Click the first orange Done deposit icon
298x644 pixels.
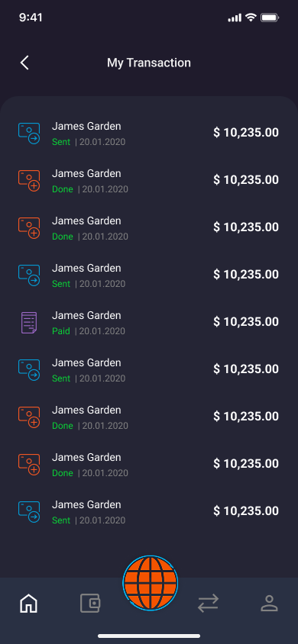click(29, 180)
